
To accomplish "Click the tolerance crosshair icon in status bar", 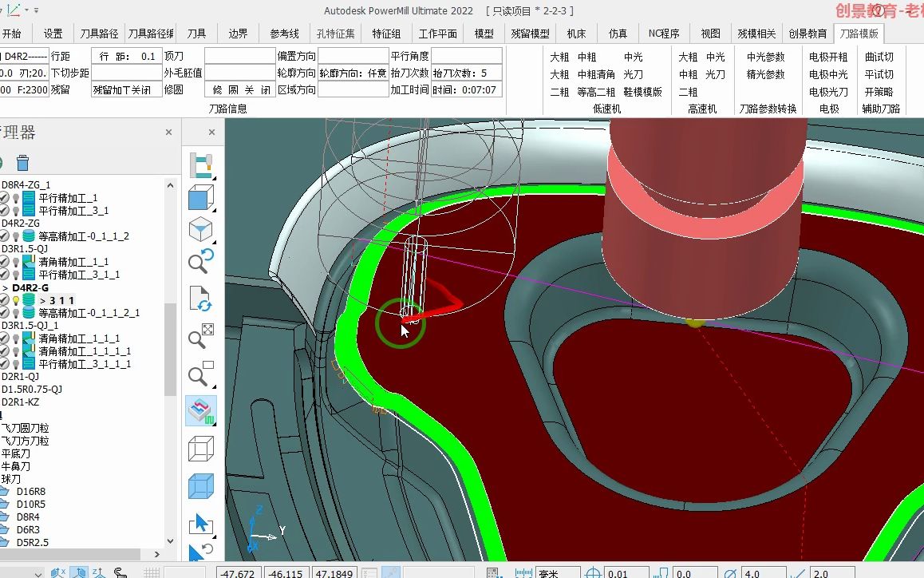I will coord(594,573).
